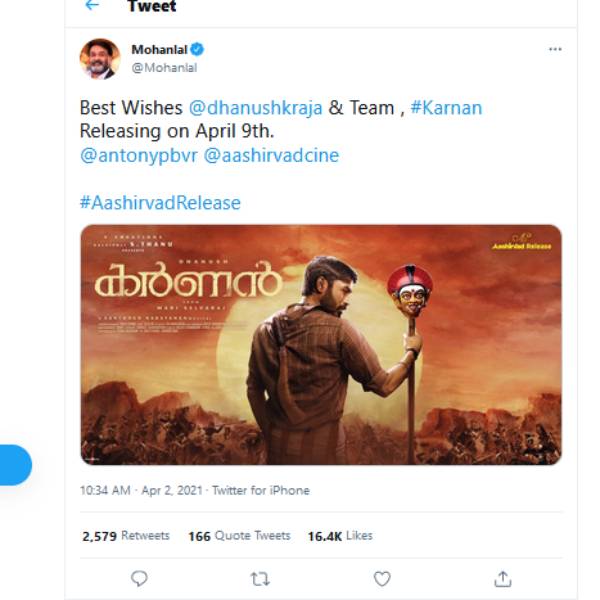Click the Twitter for iPhone source

[x=260, y=490]
